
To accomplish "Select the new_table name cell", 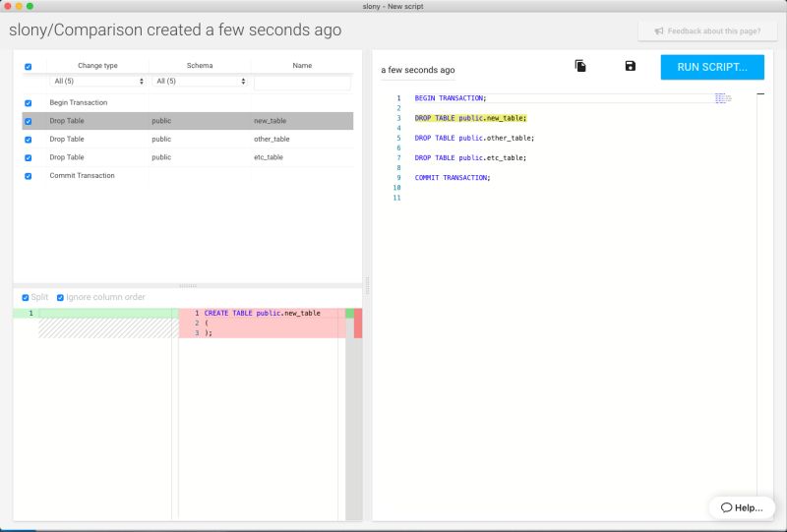I will [x=270, y=121].
